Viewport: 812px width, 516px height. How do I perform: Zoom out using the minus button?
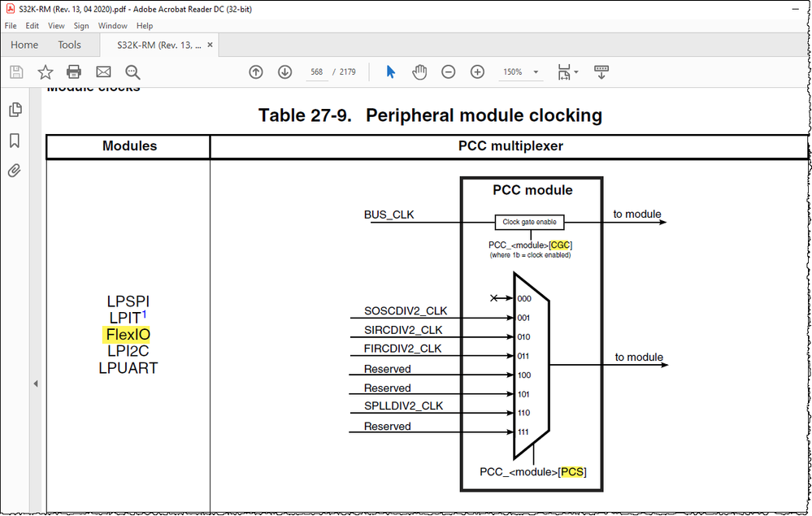[448, 72]
